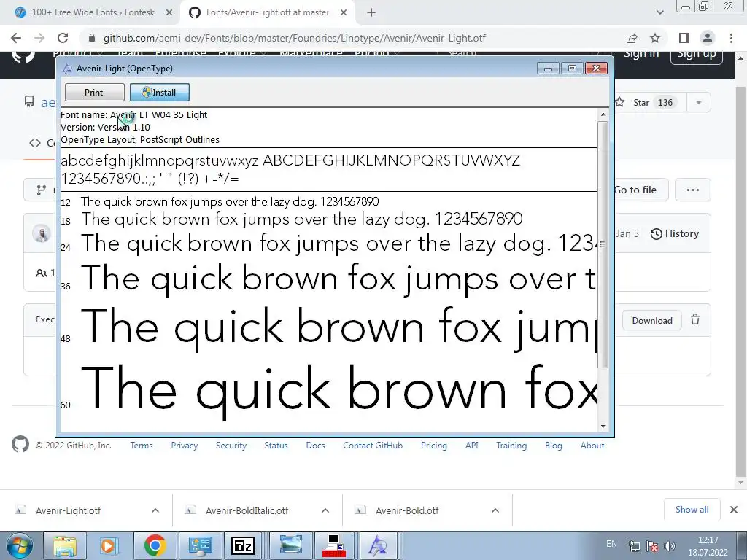The width and height of the screenshot is (747, 560).
Task: Open Terms footer link
Action: tap(142, 446)
